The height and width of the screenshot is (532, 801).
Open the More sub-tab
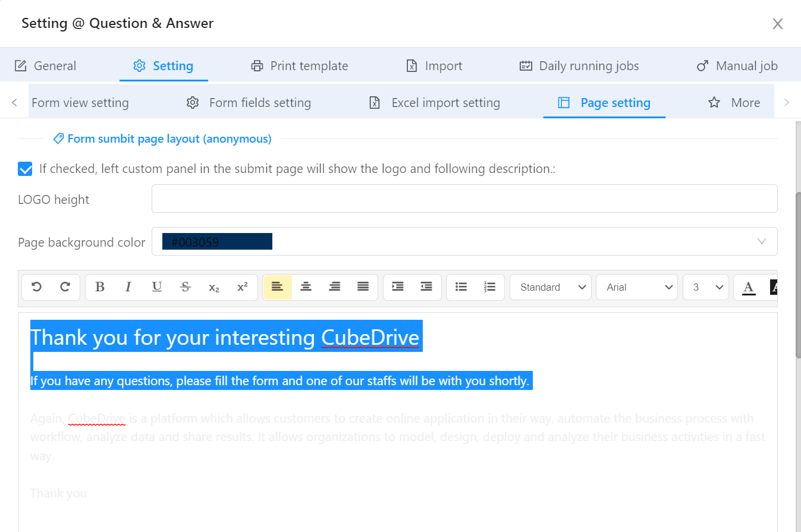(734, 103)
